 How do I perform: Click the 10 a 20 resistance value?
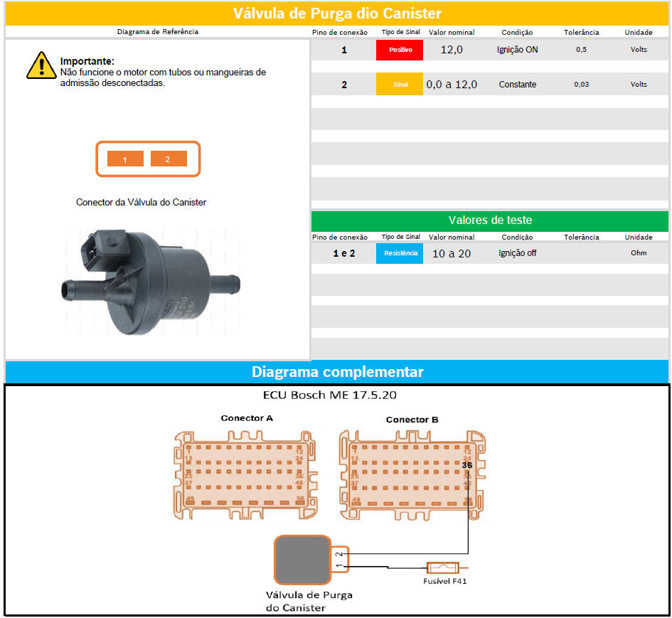[452, 253]
